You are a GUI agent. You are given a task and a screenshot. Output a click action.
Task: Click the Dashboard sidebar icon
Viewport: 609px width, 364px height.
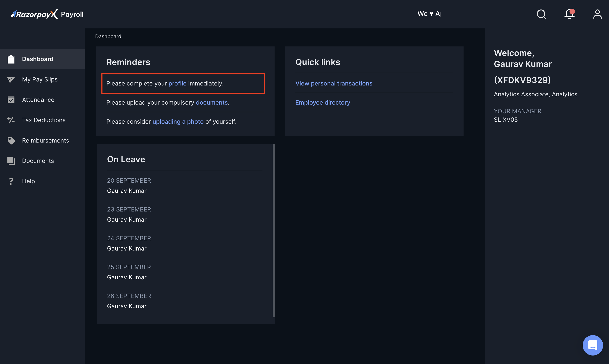point(11,59)
